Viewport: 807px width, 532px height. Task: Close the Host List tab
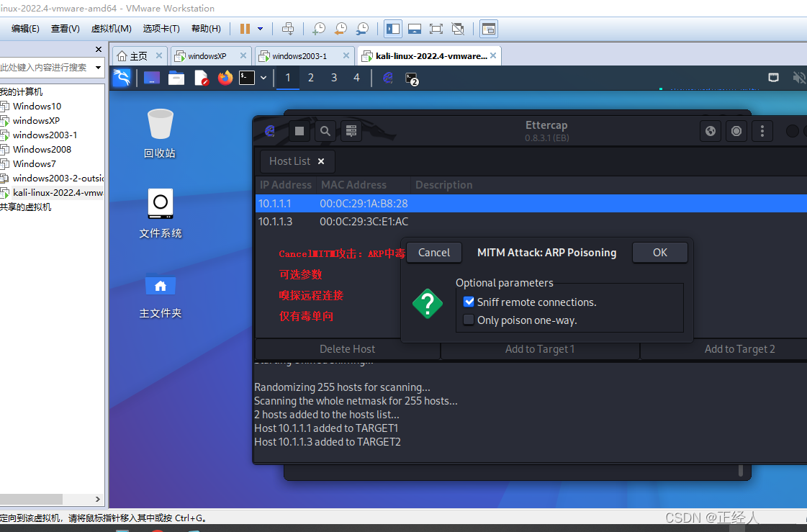click(x=321, y=161)
